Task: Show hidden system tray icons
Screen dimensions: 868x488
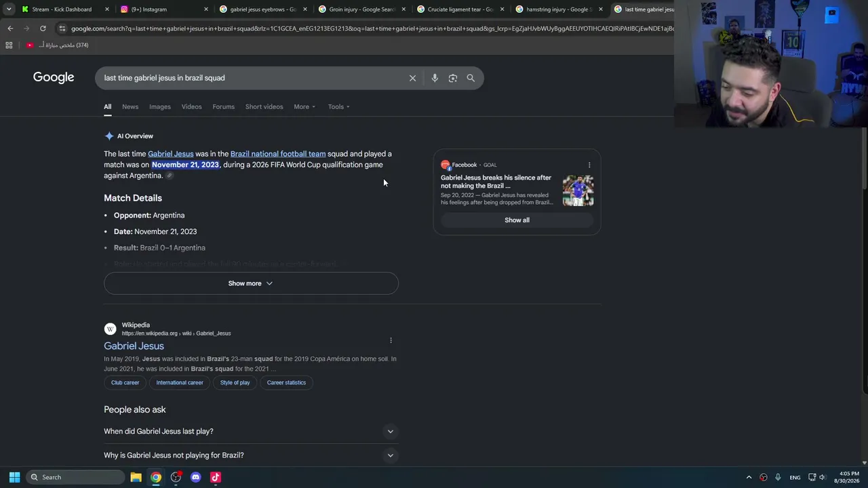Action: (x=749, y=477)
